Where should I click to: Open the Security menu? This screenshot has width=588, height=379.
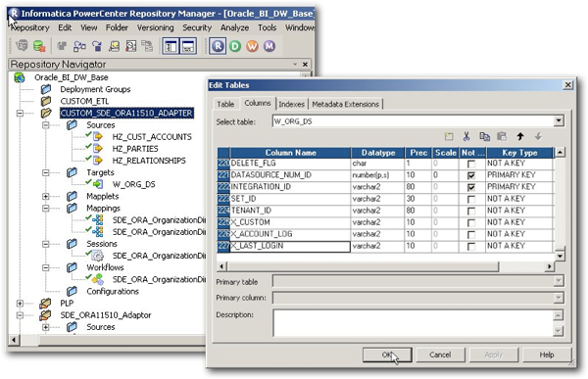[197, 27]
